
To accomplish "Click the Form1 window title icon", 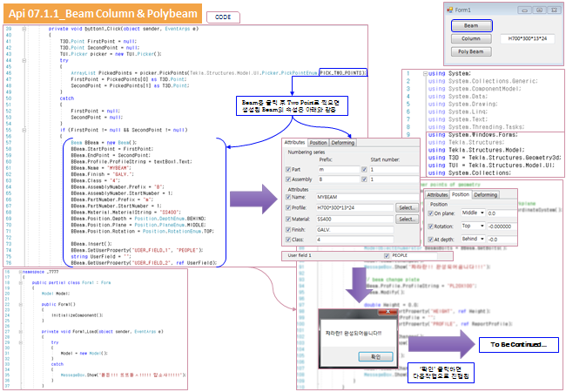I will [x=449, y=10].
